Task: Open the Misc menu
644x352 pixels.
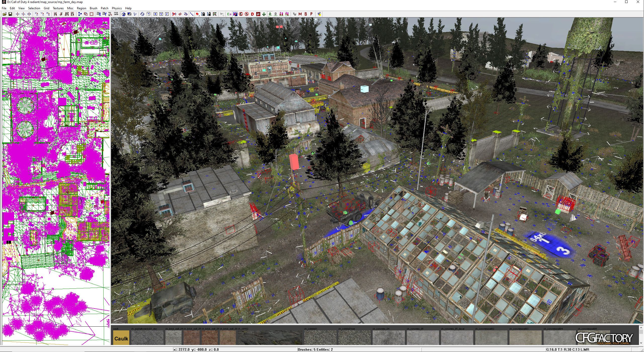Action: [x=70, y=8]
